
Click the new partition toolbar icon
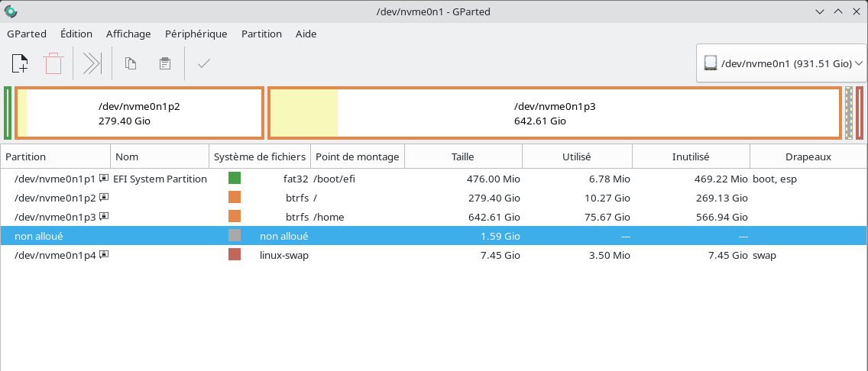click(20, 63)
